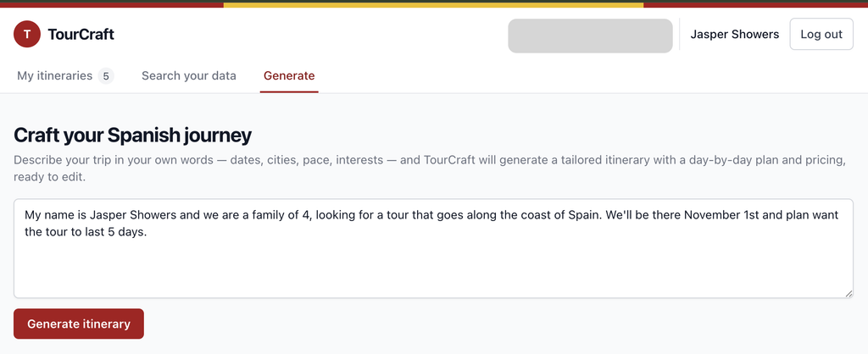
Task: Switch to the Search your data tab
Action: 189,75
